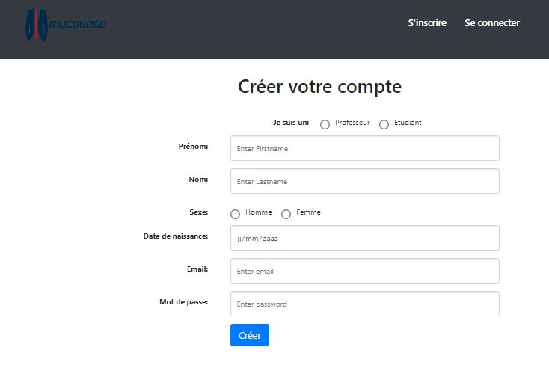The image size is (549, 392).
Task: Select the Professeur radio button
Action: click(325, 124)
